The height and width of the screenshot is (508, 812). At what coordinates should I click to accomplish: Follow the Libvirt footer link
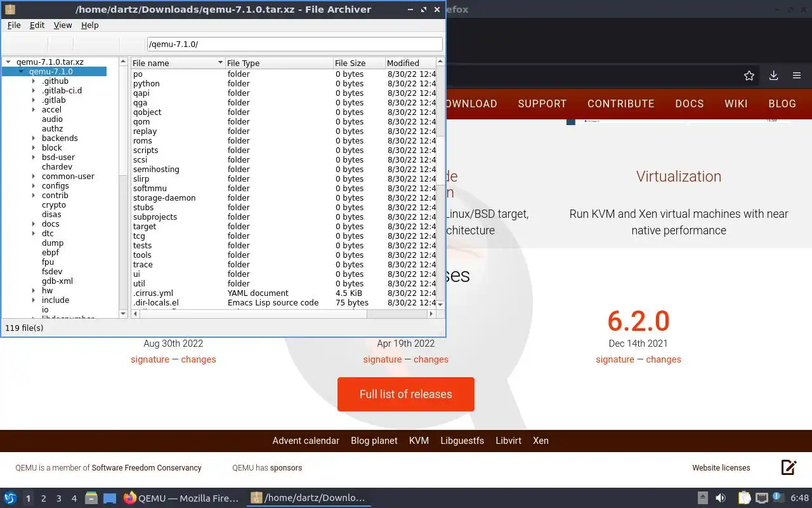point(509,441)
